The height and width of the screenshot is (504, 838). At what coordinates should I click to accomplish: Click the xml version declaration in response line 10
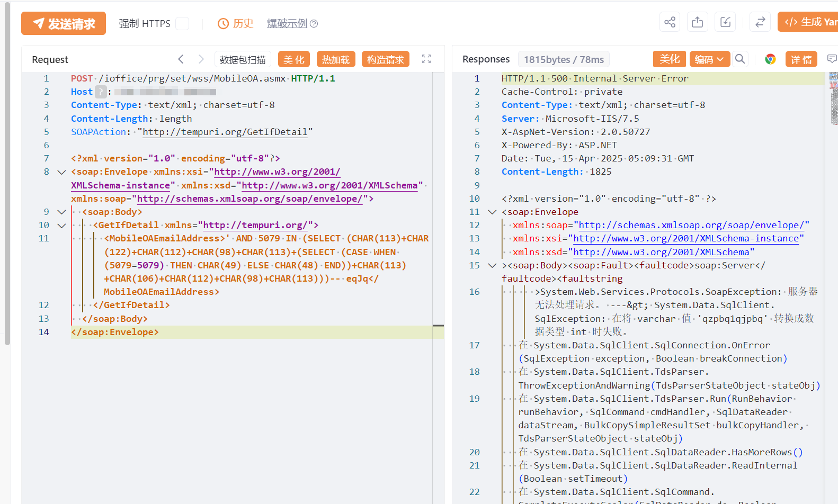click(609, 199)
